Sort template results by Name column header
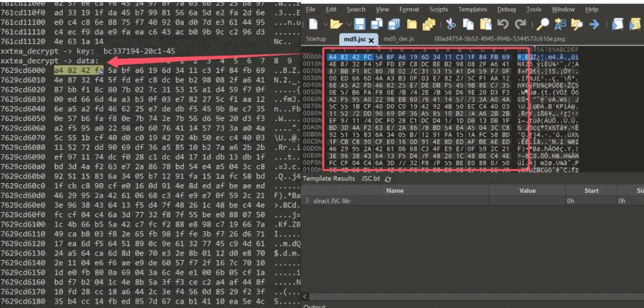 pyautogui.click(x=395, y=190)
